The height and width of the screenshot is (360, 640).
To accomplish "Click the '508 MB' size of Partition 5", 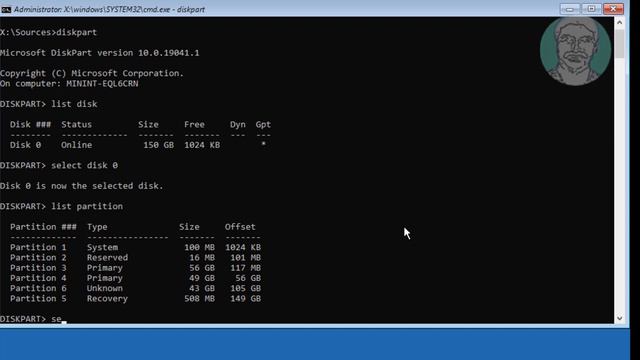I will pyautogui.click(x=199, y=298).
